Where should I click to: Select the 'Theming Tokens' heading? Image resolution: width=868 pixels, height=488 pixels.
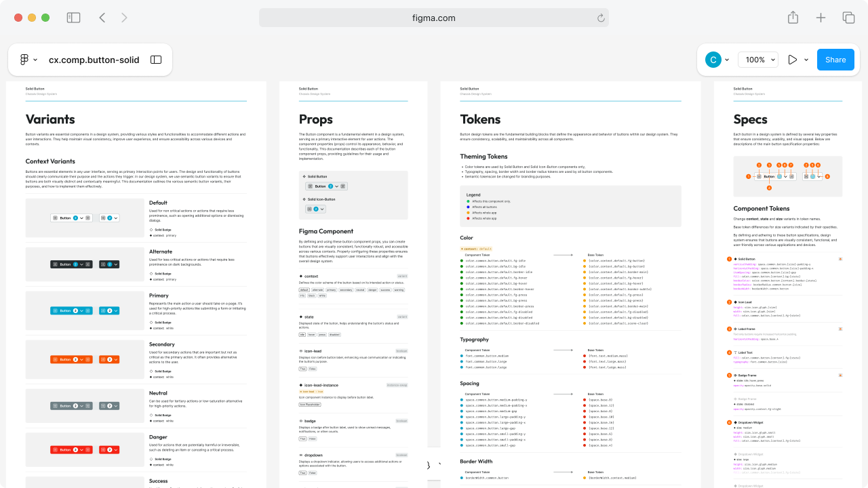coord(484,157)
